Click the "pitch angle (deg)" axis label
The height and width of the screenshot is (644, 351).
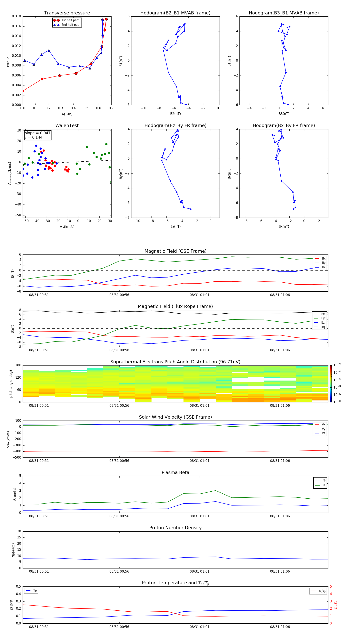11,384
